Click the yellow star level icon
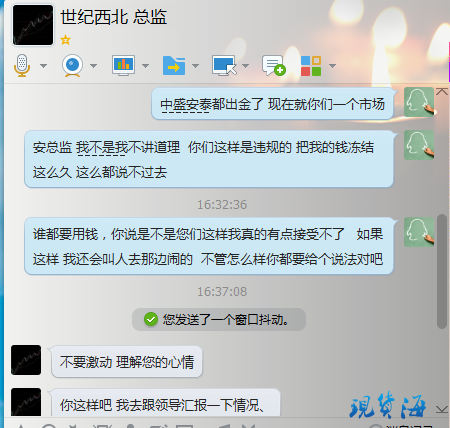Screen dimensions: 450x428 pos(65,40)
